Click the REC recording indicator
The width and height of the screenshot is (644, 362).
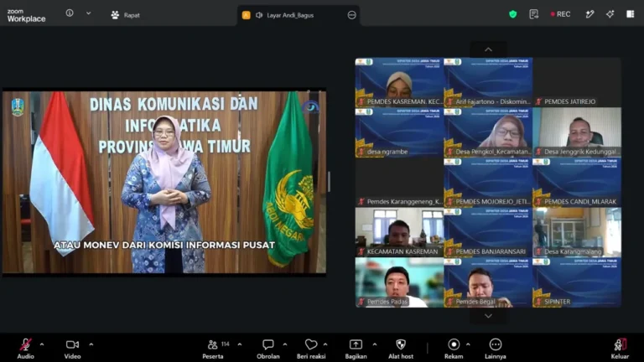[x=561, y=14]
